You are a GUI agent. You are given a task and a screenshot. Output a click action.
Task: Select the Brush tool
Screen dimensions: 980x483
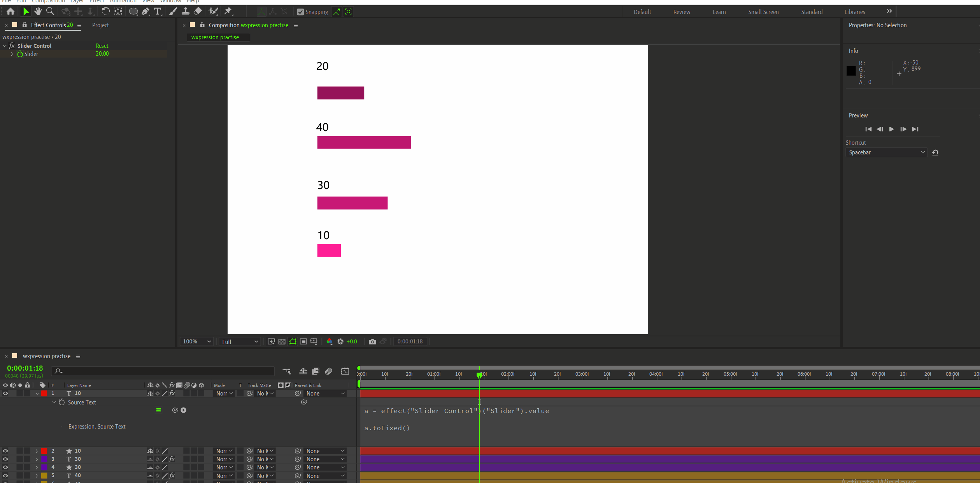coord(173,11)
